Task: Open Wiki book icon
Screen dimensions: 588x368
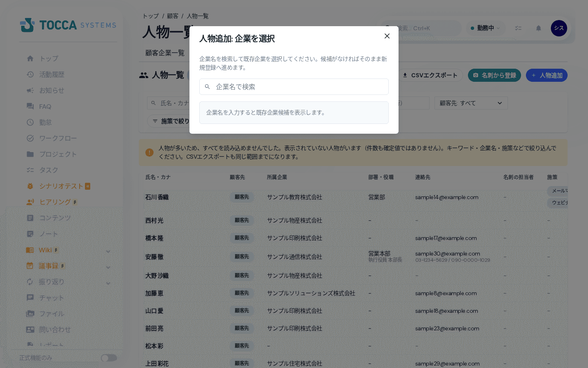Action: 30,250
